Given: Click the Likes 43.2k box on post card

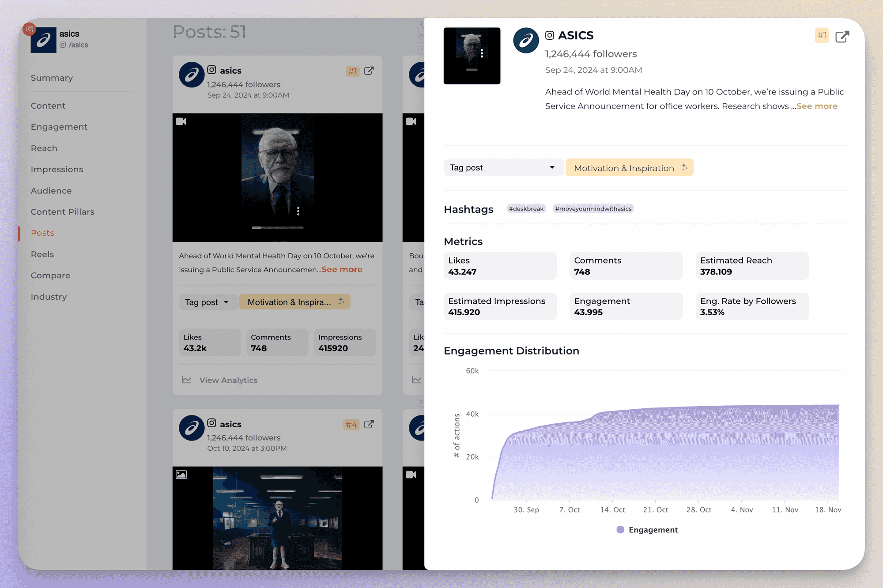Looking at the screenshot, I should coord(210,342).
